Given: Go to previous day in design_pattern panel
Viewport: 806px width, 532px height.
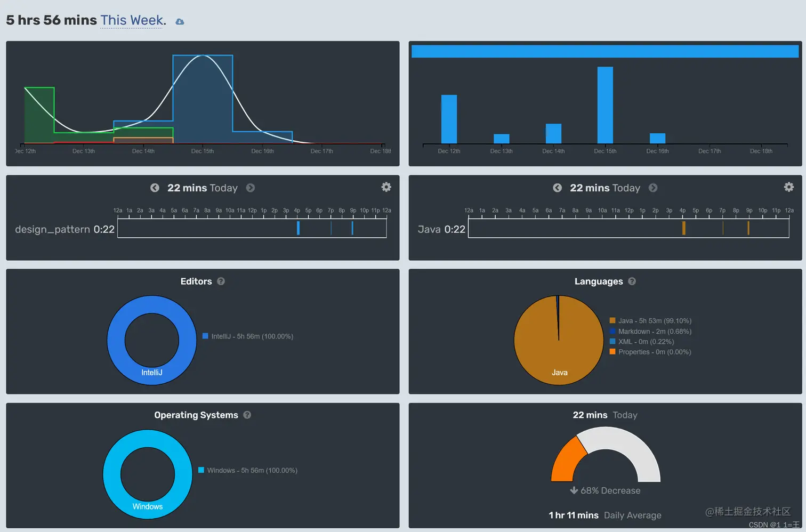Looking at the screenshot, I should [x=155, y=188].
